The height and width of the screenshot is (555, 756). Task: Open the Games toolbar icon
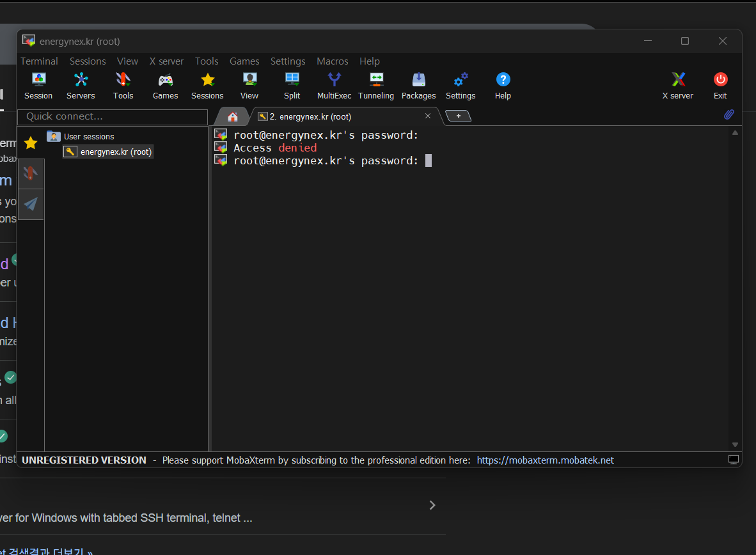pyautogui.click(x=166, y=86)
